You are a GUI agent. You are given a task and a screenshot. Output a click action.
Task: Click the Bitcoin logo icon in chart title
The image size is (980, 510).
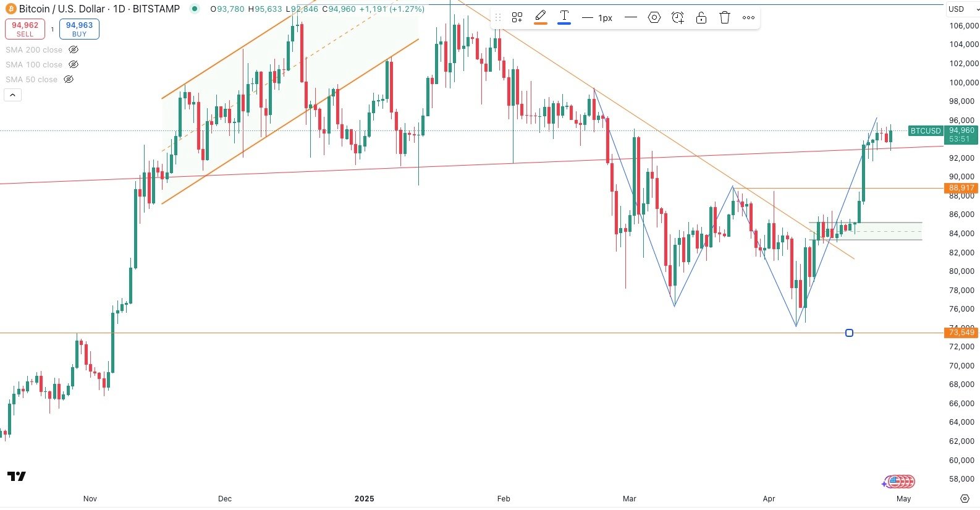[x=11, y=9]
